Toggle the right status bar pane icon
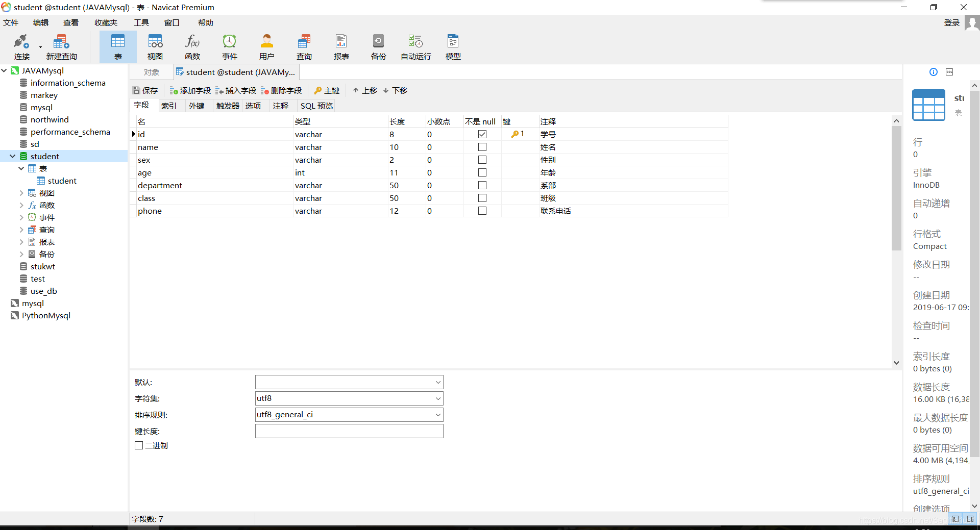 (970, 519)
